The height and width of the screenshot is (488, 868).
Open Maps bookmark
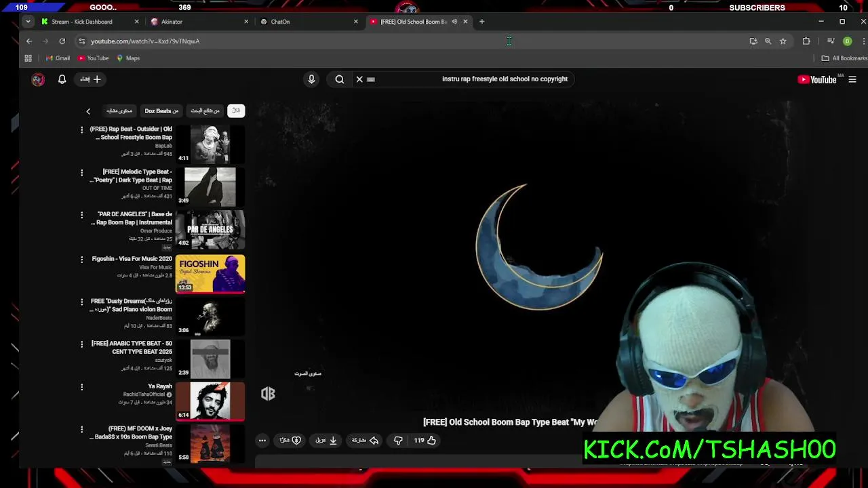coord(128,58)
